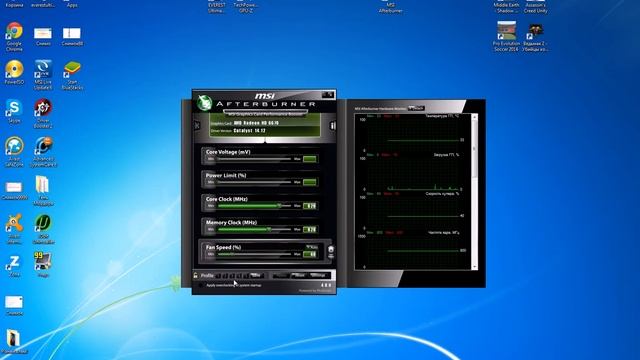Click the hardware monitor scrollbar thumb

coord(474,149)
